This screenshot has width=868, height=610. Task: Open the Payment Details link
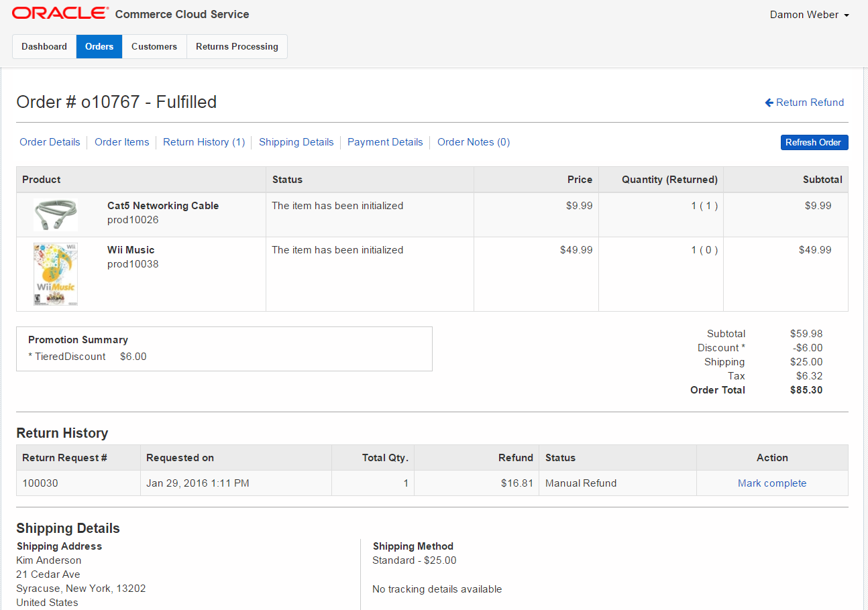click(385, 142)
